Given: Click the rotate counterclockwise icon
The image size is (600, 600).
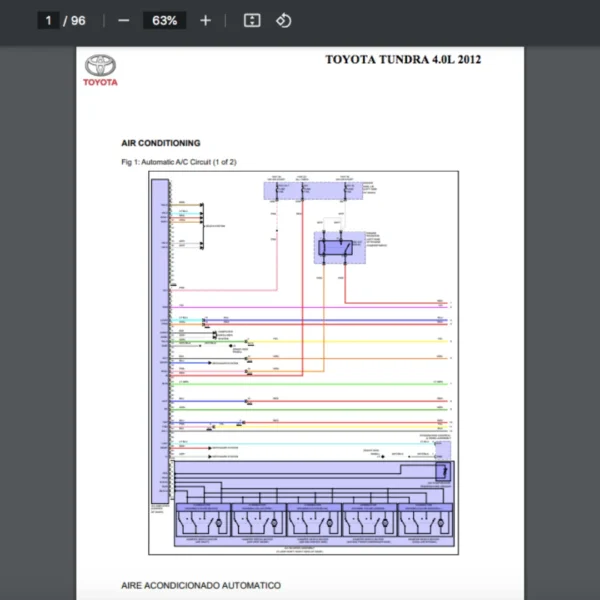Looking at the screenshot, I should point(283,20).
